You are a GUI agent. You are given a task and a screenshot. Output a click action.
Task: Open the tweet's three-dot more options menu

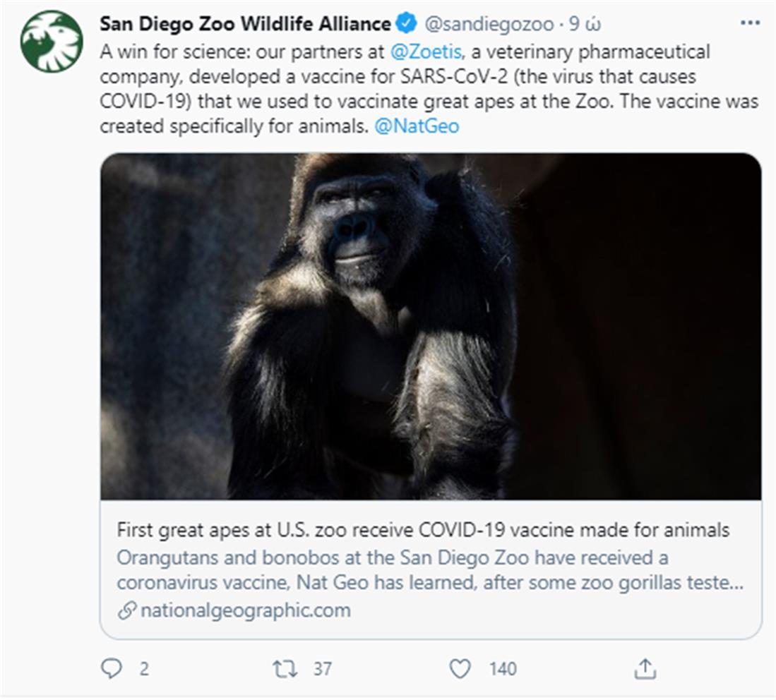pyautogui.click(x=749, y=23)
